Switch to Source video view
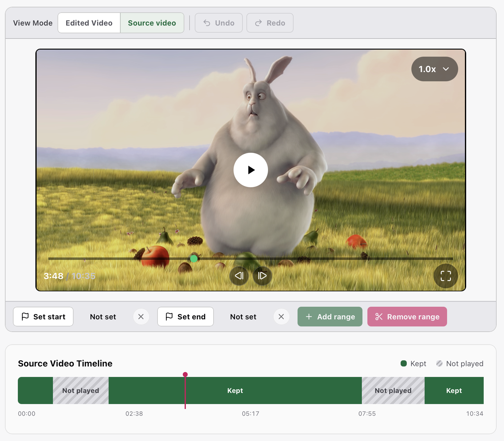Viewport: 504px width, 441px height. [x=152, y=23]
